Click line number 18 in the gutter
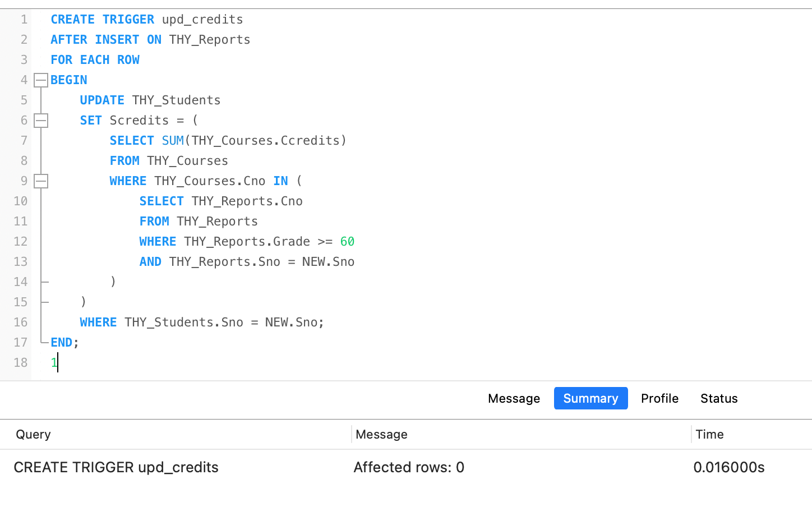Screen dimensions: 812x516 [x=21, y=363]
